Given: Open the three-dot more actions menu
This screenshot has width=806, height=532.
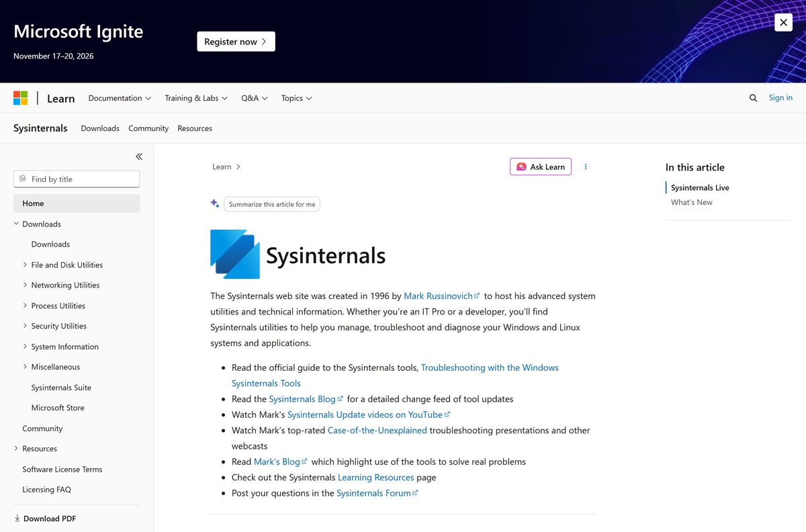Looking at the screenshot, I should point(586,167).
